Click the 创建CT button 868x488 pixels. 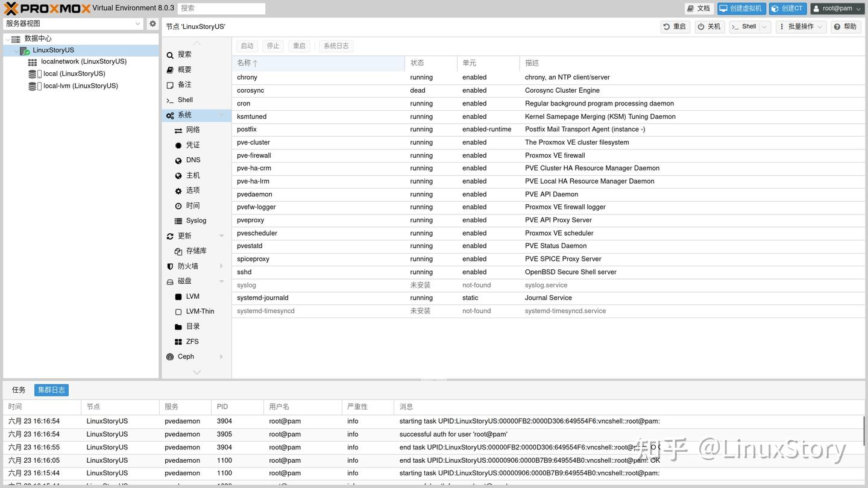pos(787,8)
